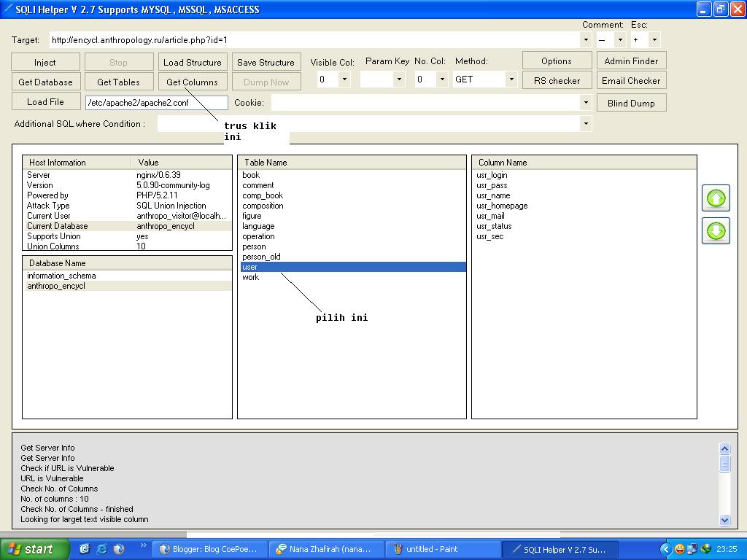747x560 pixels.
Task: Open the No. Col dropdown
Action: click(443, 79)
